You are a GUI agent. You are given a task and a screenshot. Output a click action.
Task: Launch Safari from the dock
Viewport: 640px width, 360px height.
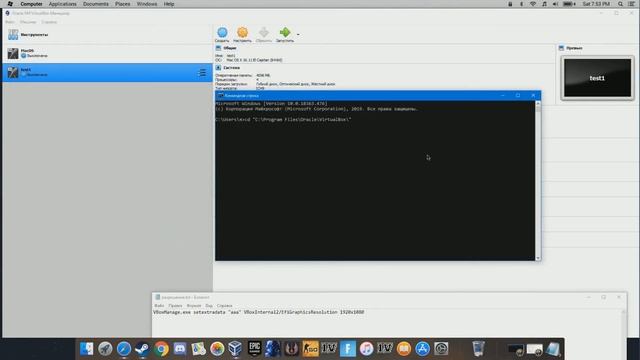tap(124, 349)
